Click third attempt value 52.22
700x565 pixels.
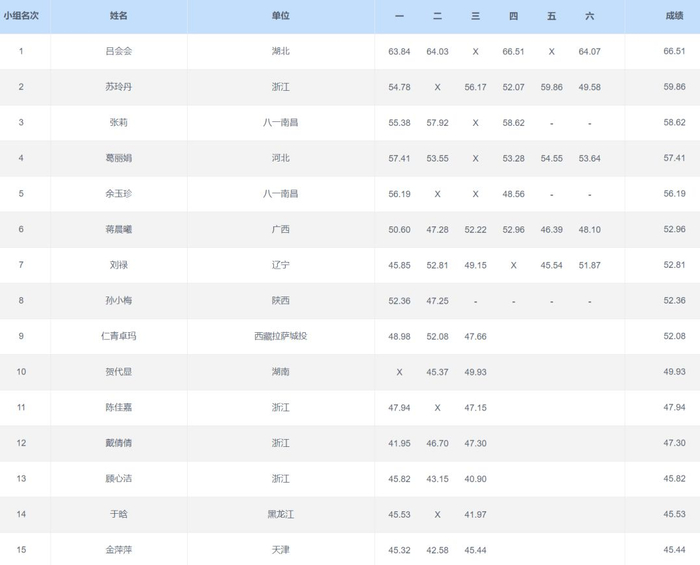pyautogui.click(x=475, y=230)
